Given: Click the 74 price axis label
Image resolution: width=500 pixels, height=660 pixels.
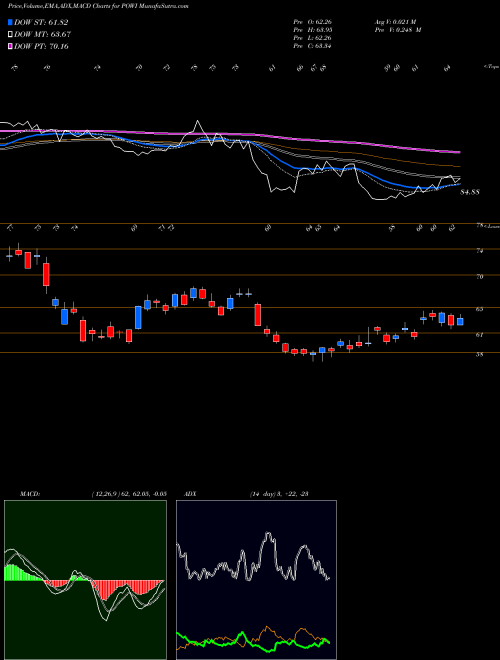Looking at the screenshot, I should [x=480, y=251].
